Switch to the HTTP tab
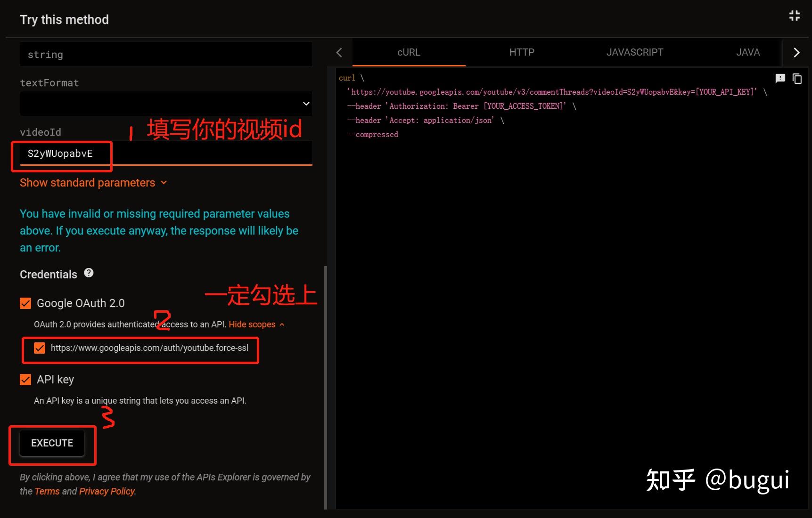The image size is (812, 518). coord(522,52)
